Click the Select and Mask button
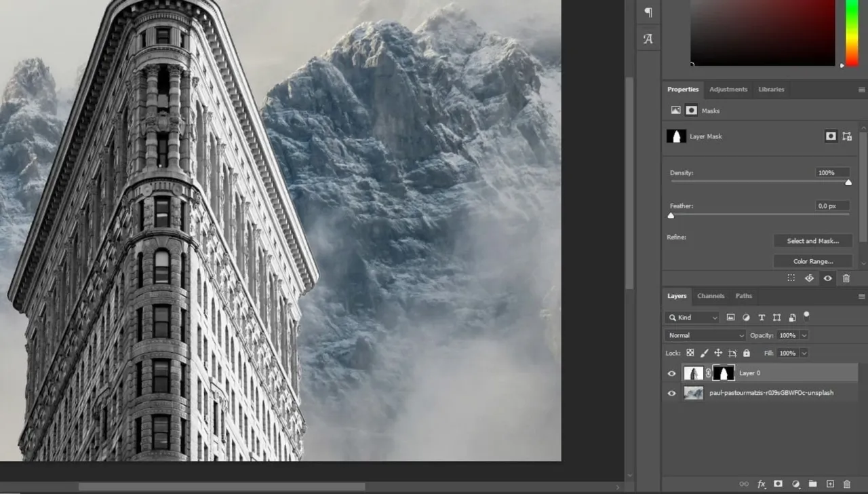868x494 pixels. tap(812, 240)
